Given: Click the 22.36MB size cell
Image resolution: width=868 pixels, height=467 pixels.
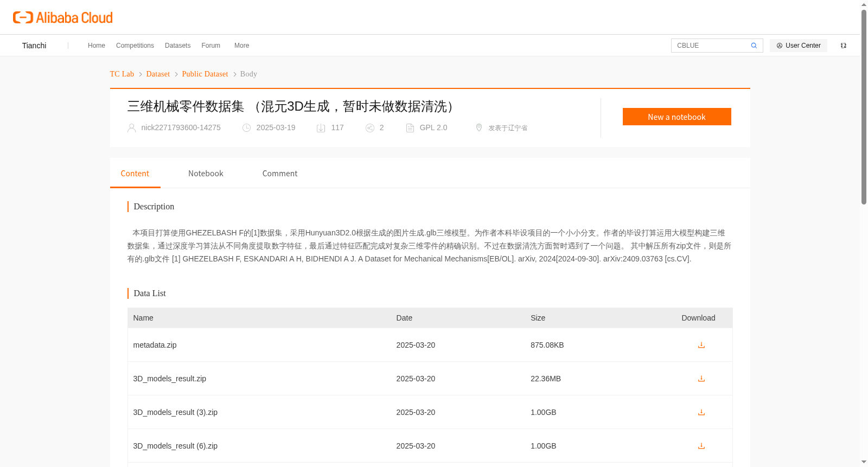Looking at the screenshot, I should (x=546, y=379).
